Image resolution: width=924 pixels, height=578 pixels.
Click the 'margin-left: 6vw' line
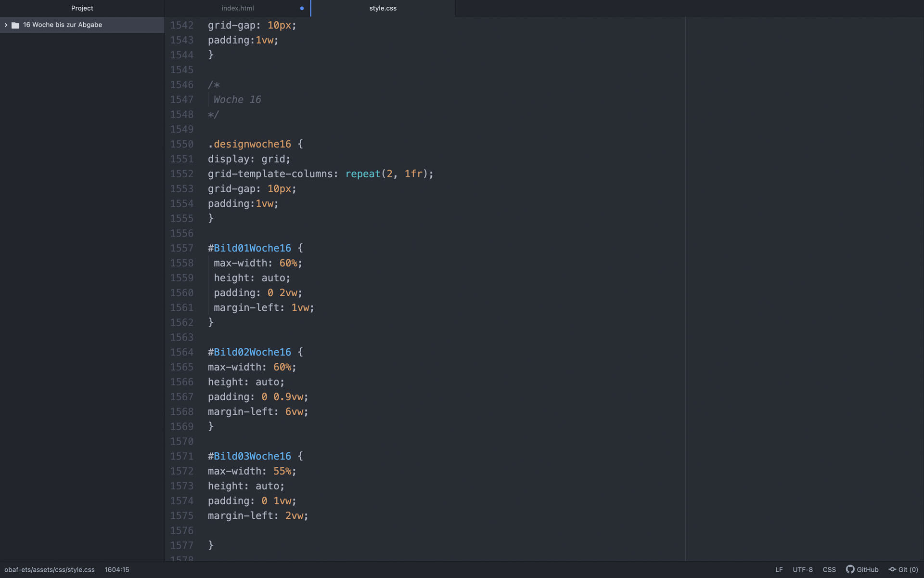coord(258,412)
